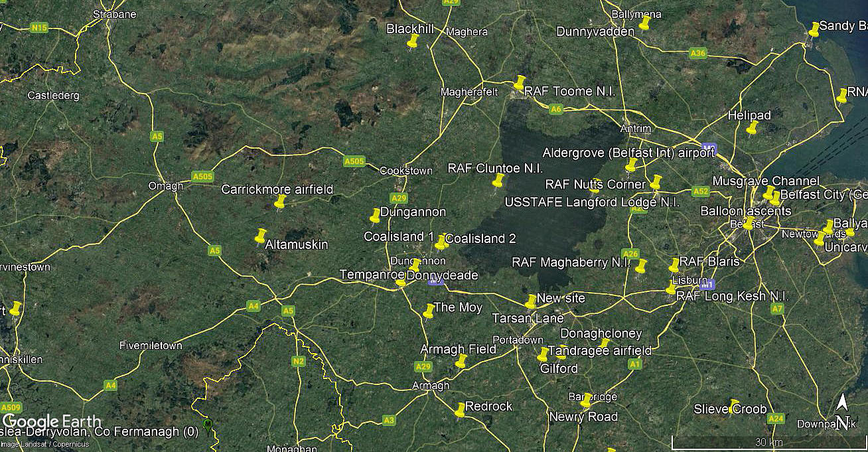Image resolution: width=868 pixels, height=452 pixels.
Task: Click the RAF Cluntoe N.I. pushpin
Action: click(498, 181)
